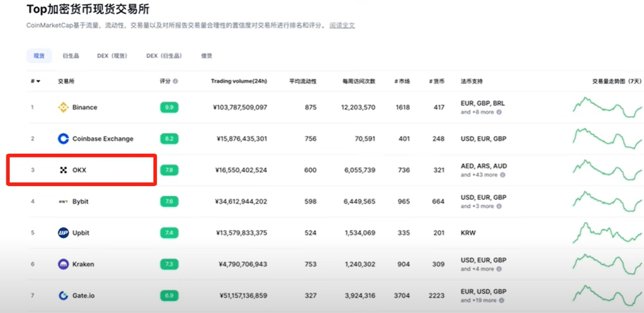Click 'and +8 more' in Binance row
Image resolution: width=644 pixels, height=313 pixels.
tap(477, 112)
